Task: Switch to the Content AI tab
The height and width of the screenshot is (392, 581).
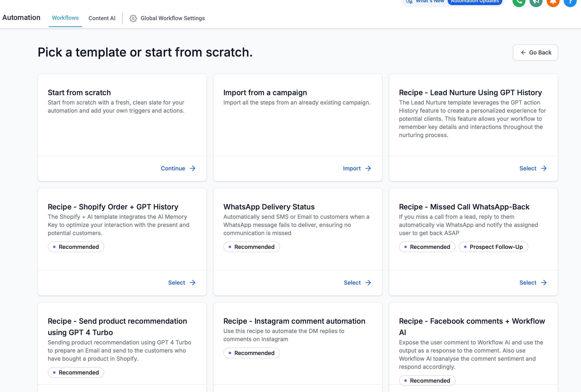Action: click(102, 18)
